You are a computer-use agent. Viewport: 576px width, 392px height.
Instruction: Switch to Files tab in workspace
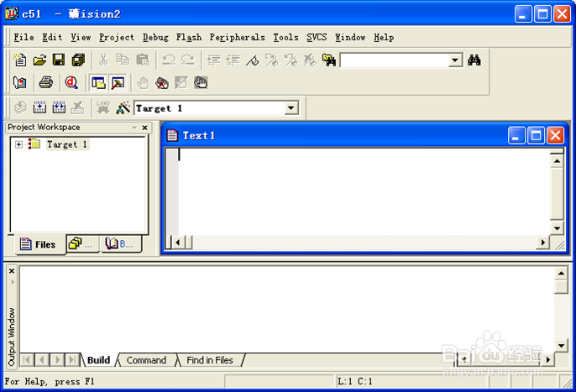pyautogui.click(x=39, y=244)
